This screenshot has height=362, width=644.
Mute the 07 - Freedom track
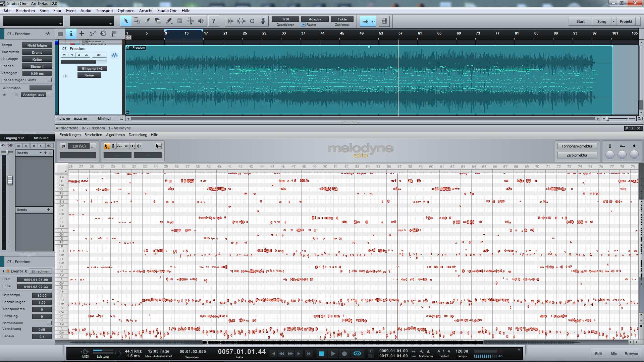[x=64, y=55]
